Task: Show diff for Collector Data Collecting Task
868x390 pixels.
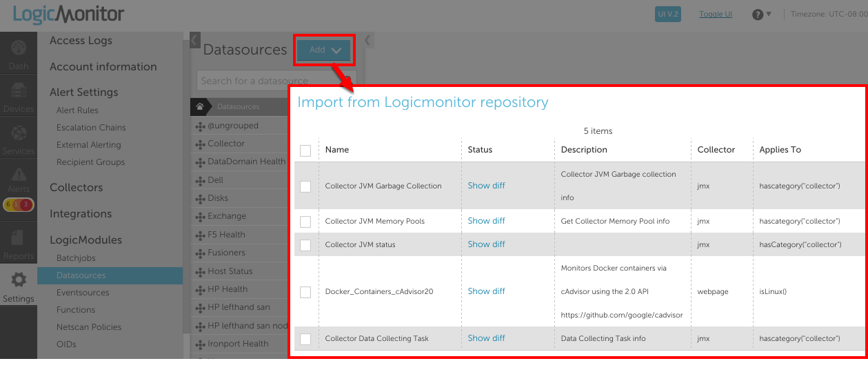Action: click(x=486, y=338)
